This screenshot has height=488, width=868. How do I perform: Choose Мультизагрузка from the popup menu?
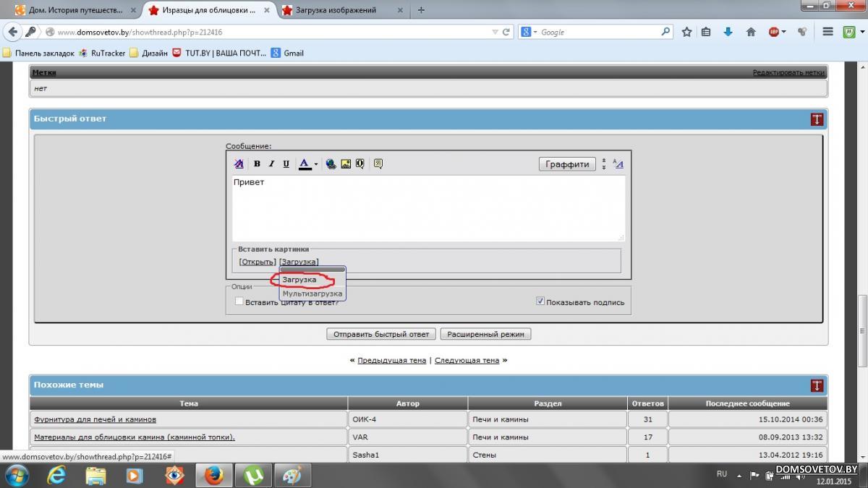pyautogui.click(x=312, y=294)
